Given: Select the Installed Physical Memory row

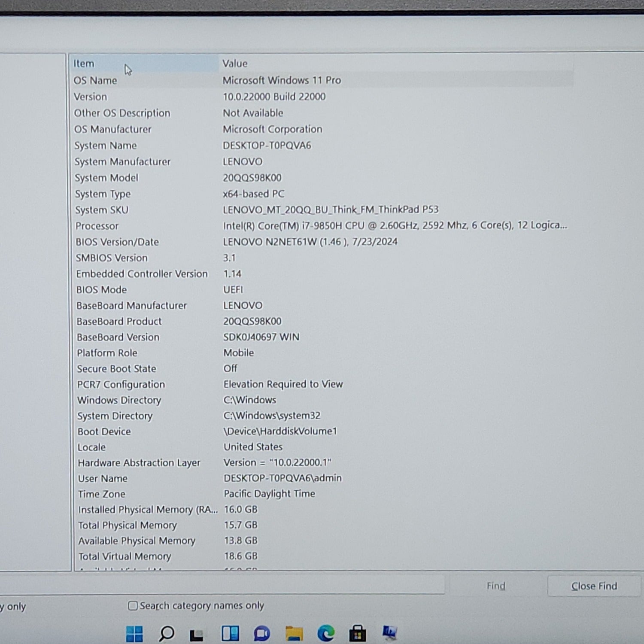Looking at the screenshot, I should [147, 510].
